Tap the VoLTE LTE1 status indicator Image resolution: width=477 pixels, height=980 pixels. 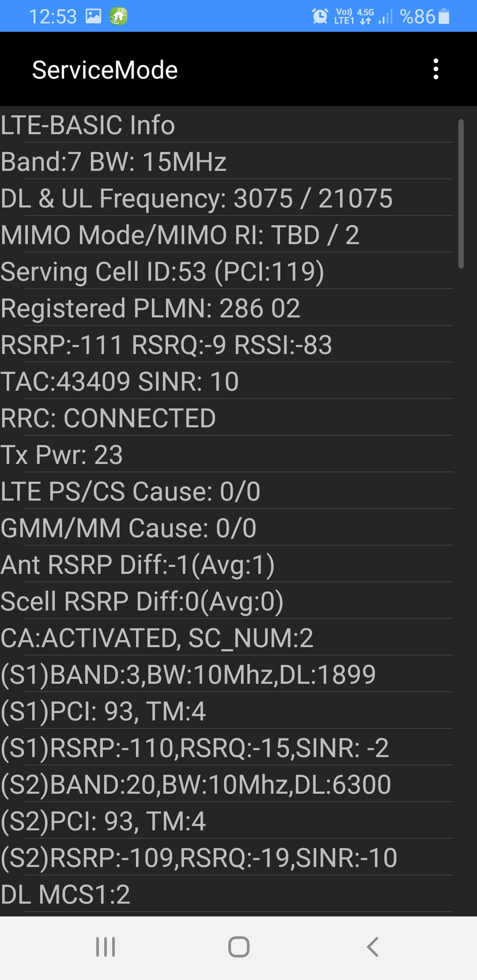coord(344,16)
